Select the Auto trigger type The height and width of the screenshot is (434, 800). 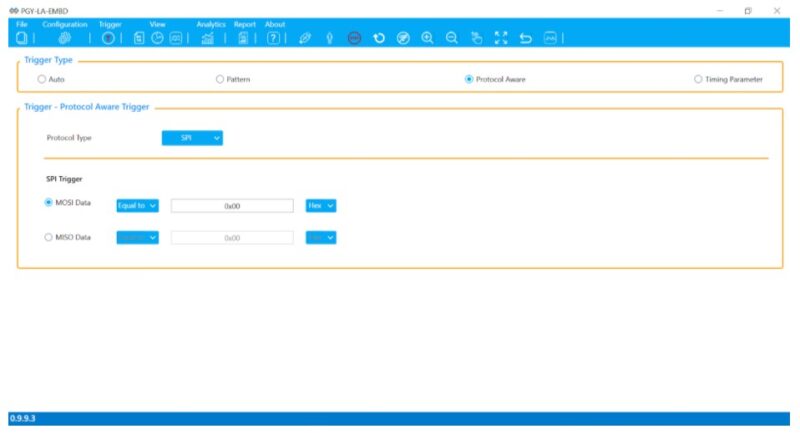[x=41, y=79]
